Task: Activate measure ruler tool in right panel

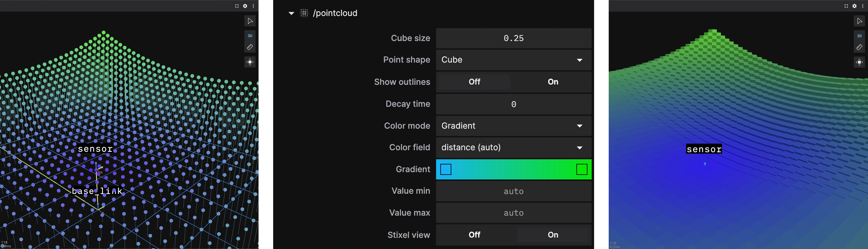Action: tap(859, 48)
